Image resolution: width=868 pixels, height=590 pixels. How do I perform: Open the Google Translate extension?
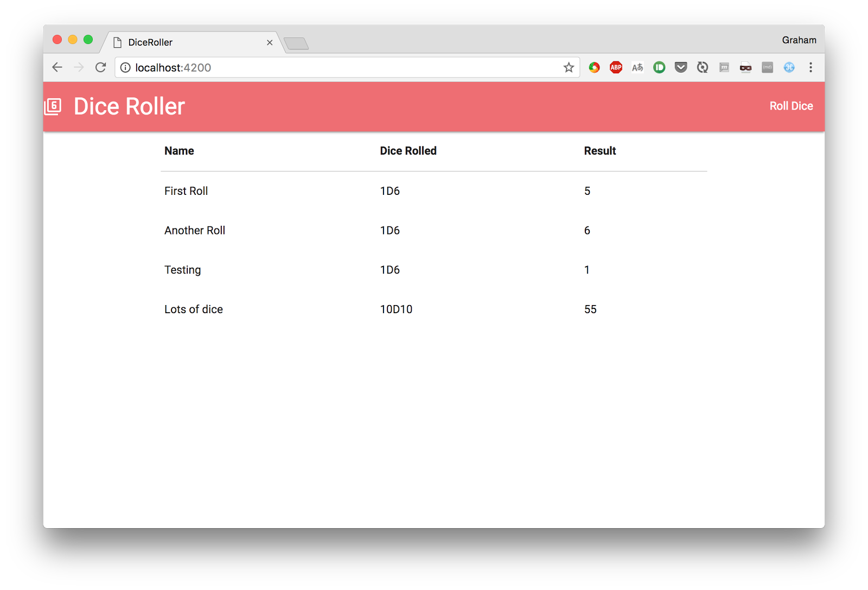[637, 67]
